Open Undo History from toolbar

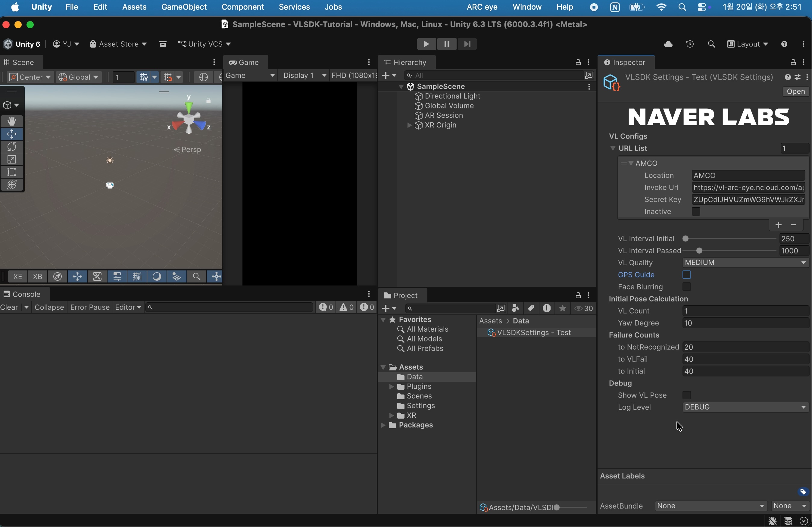click(x=689, y=44)
